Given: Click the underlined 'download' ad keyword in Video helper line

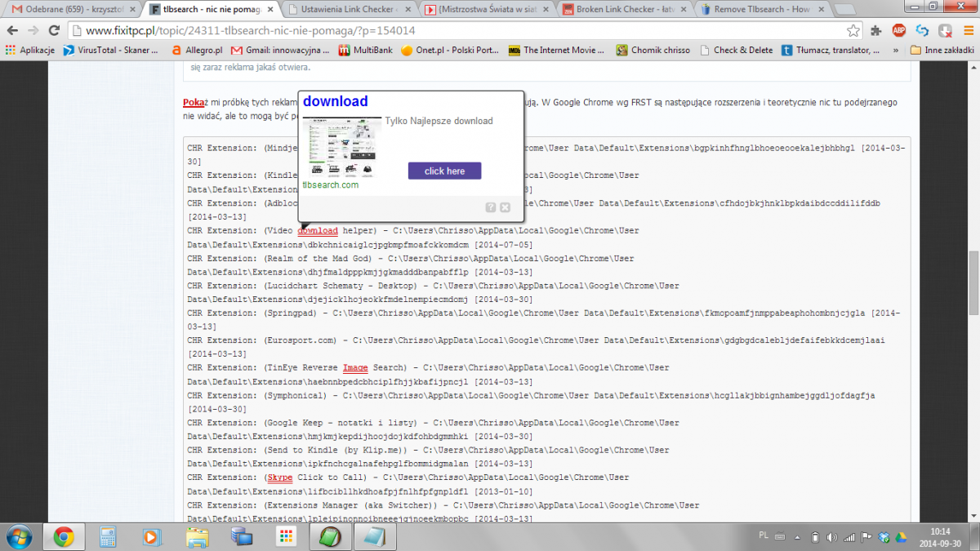Looking at the screenshot, I should pyautogui.click(x=318, y=231).
